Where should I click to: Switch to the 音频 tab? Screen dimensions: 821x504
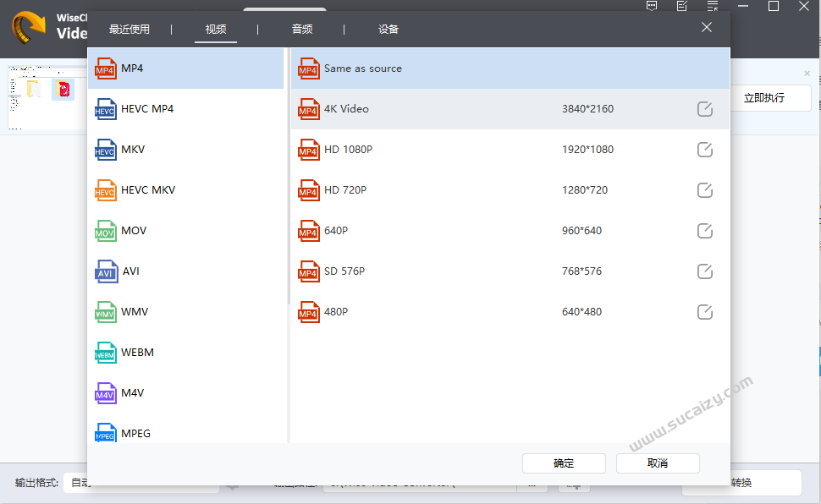pyautogui.click(x=302, y=30)
